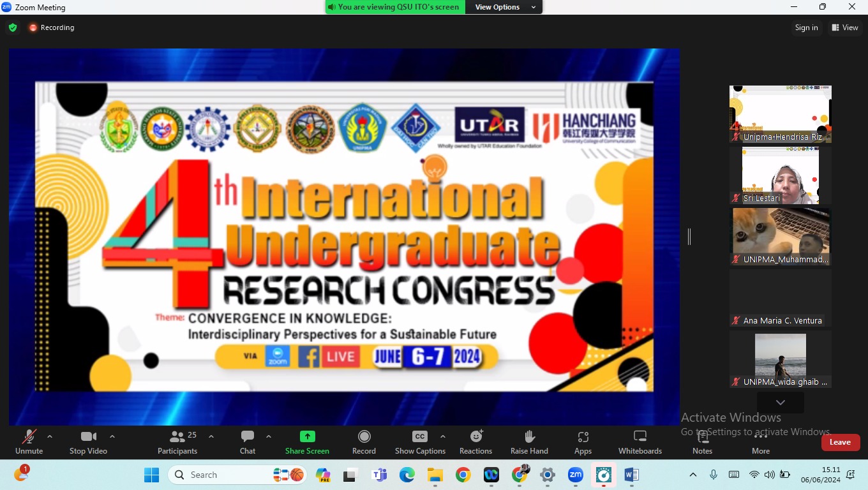The width and height of the screenshot is (868, 490).
Task: Click the panel divider handle beside shared screen
Action: [x=689, y=237]
